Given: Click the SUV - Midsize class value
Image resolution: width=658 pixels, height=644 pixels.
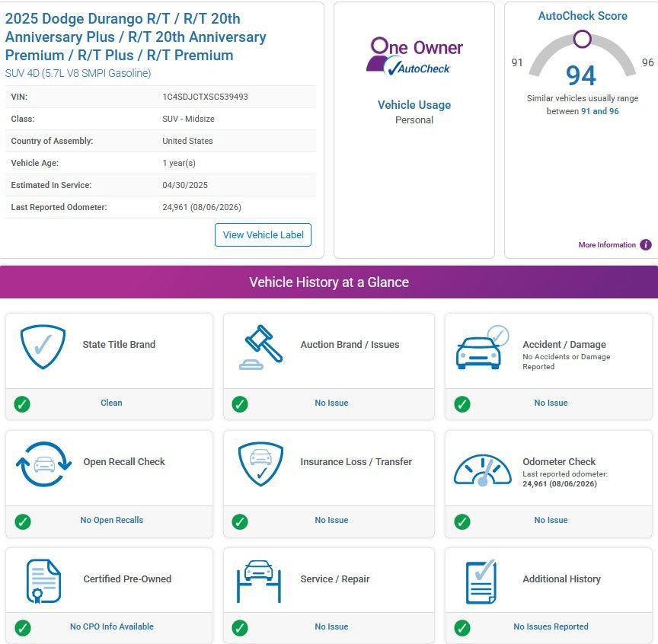Looking at the screenshot, I should click(188, 120).
